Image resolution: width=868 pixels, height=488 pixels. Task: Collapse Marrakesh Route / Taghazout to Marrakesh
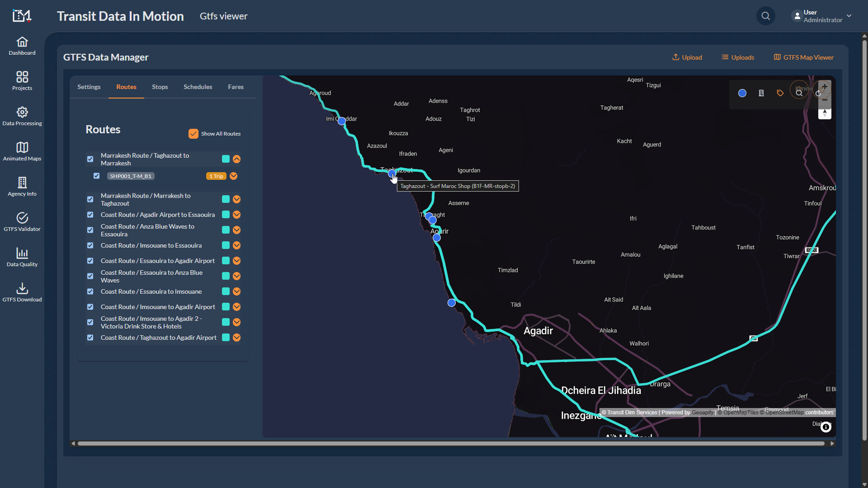click(x=236, y=159)
